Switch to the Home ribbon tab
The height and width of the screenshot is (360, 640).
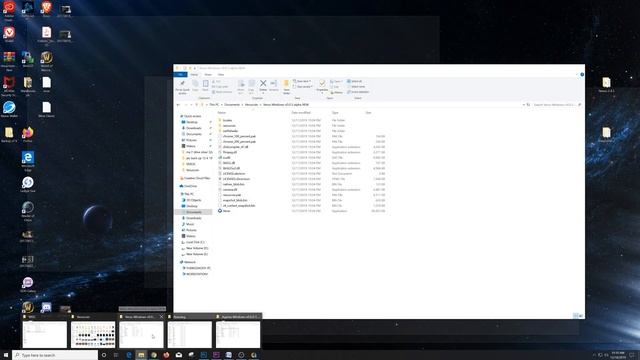point(194,75)
